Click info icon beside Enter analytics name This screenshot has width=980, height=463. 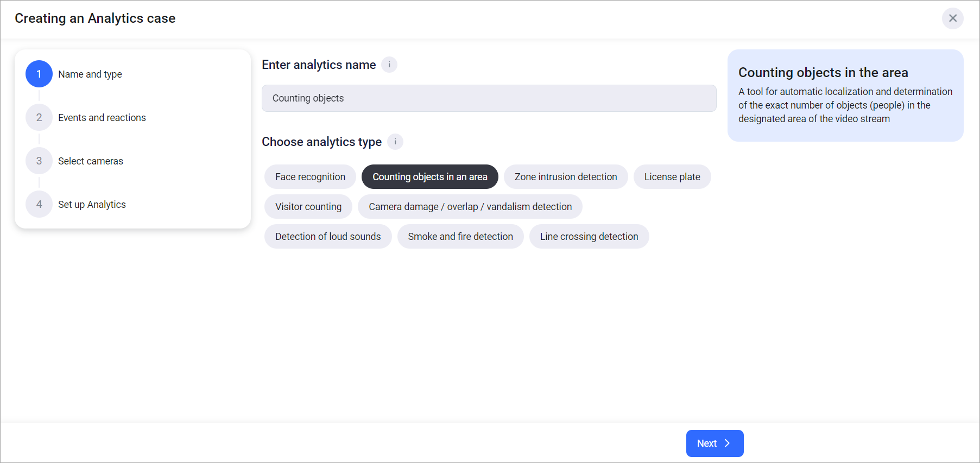pyautogui.click(x=389, y=65)
